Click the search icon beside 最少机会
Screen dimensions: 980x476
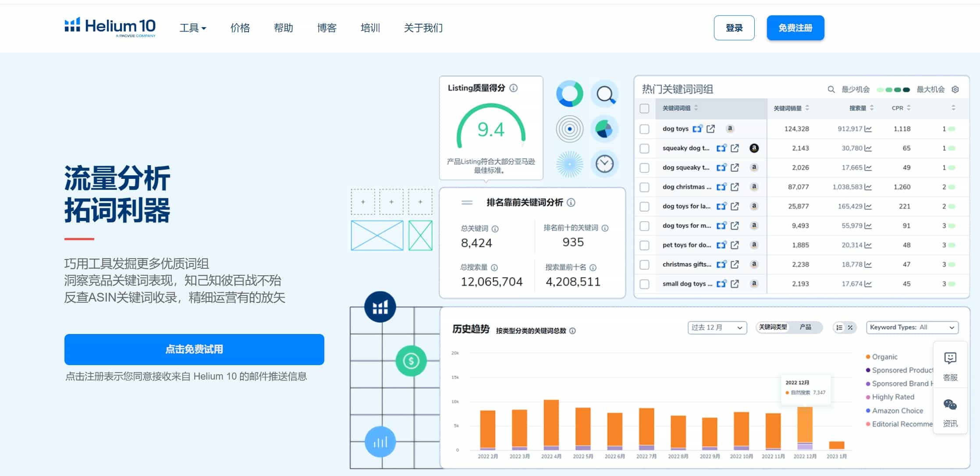(x=831, y=89)
